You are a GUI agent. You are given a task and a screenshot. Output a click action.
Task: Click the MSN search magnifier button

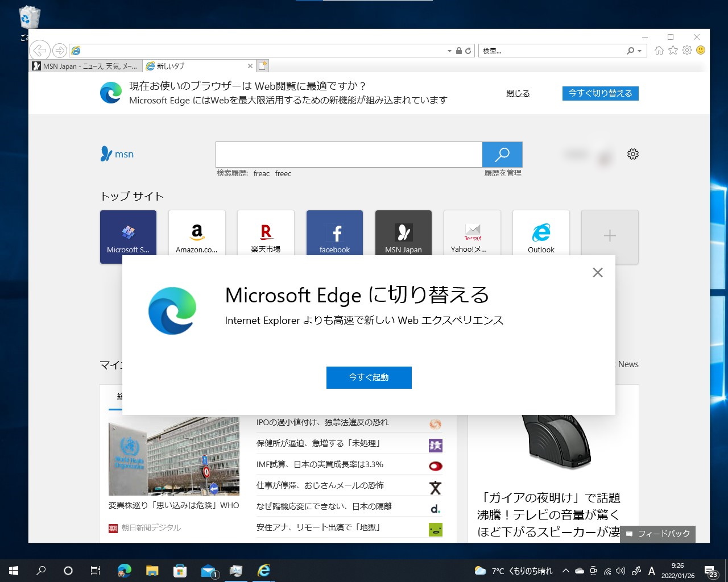pos(502,154)
